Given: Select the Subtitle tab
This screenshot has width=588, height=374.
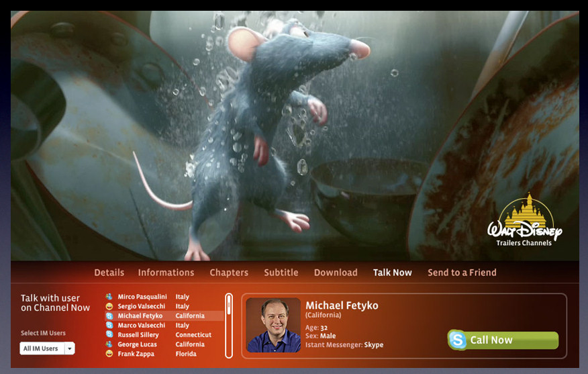Looking at the screenshot, I should pyautogui.click(x=281, y=273).
